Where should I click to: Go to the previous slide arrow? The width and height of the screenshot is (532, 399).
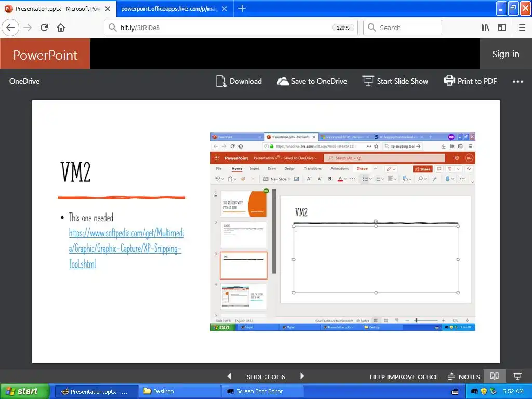click(229, 376)
